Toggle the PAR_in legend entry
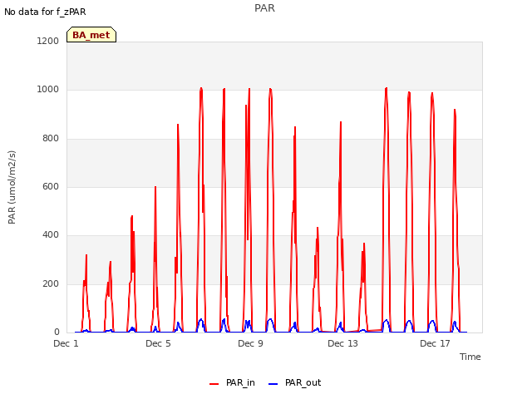This screenshot has height=399, width=532. [233, 382]
